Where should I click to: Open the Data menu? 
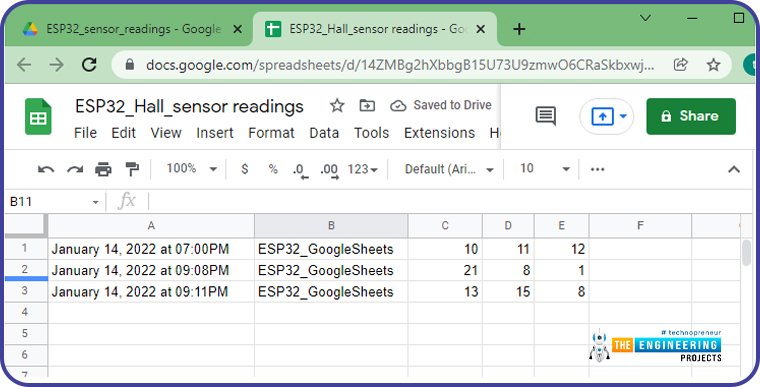tap(324, 133)
